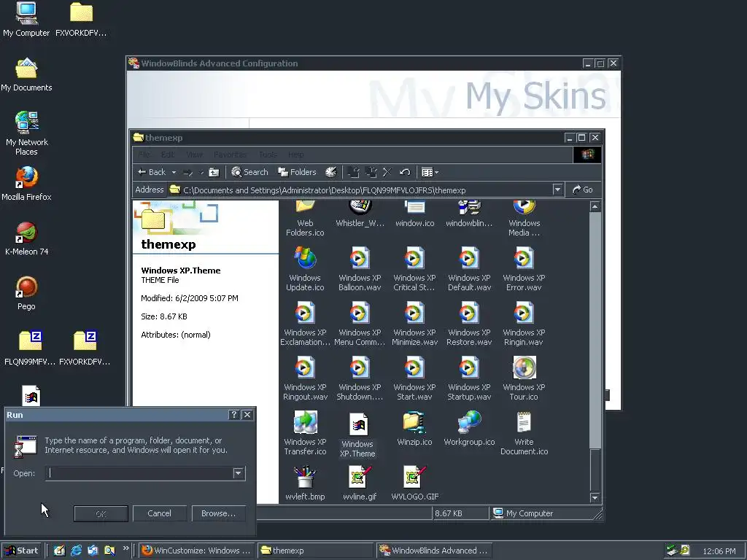747x560 pixels.
Task: Click the History icon in toolbar
Action: pos(331,172)
